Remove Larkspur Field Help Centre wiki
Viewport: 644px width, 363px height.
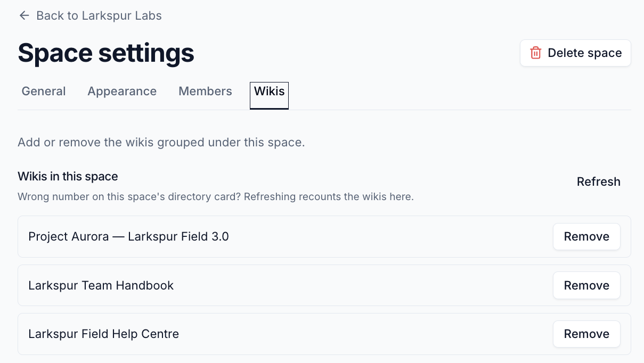pyautogui.click(x=586, y=334)
